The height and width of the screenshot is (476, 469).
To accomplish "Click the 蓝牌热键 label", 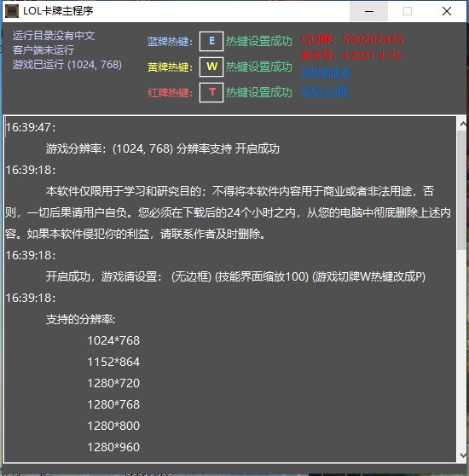I will pyautogui.click(x=170, y=42).
